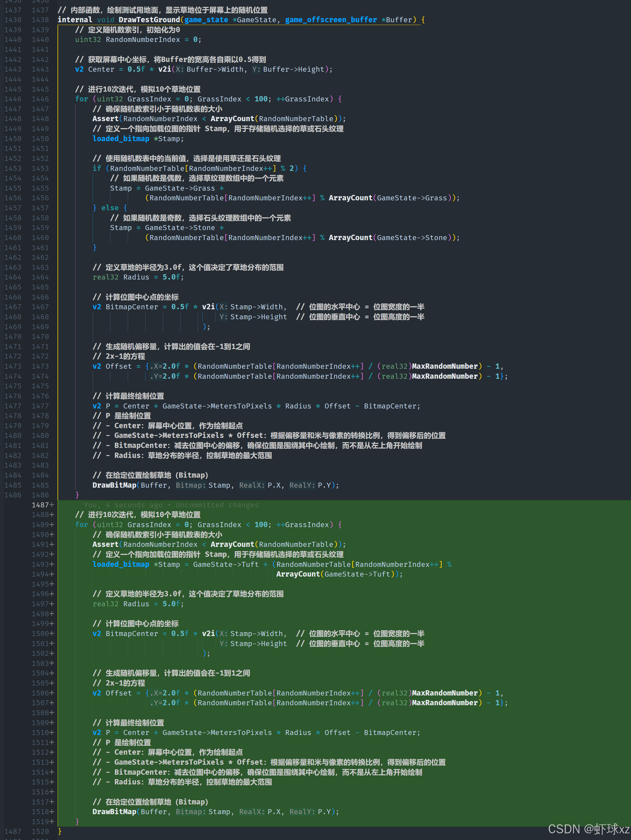Click the if keyword on line 1453

pos(97,168)
